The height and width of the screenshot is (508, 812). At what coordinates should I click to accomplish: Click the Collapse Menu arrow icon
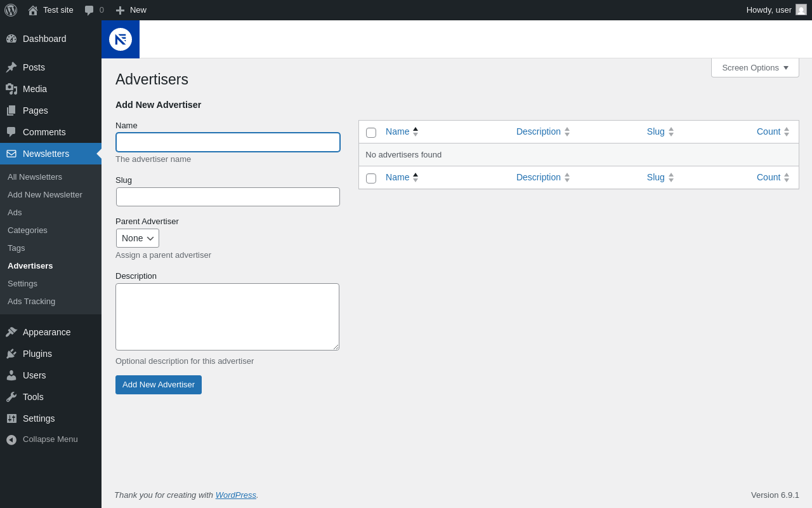[x=11, y=439]
